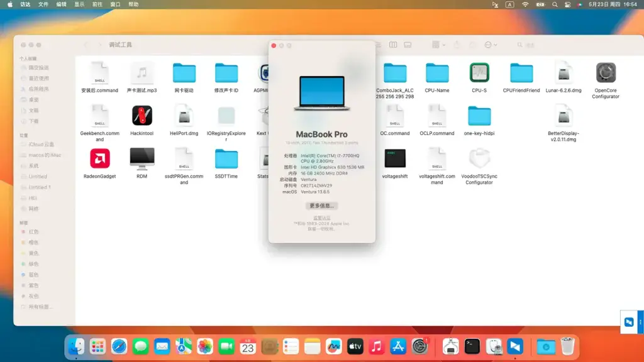Select the voltageshift executable icon
The width and height of the screenshot is (644, 362).
(395, 158)
